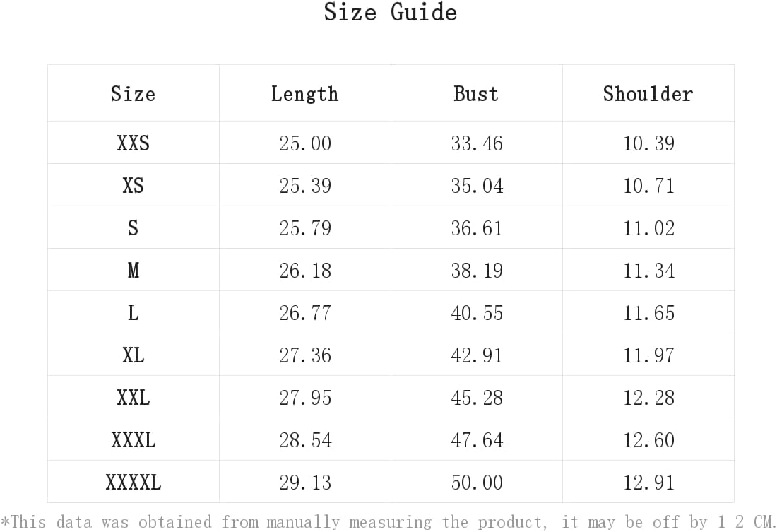Viewport: 777px width, 532px height.
Task: Click the XS size row label
Action: pos(134,186)
